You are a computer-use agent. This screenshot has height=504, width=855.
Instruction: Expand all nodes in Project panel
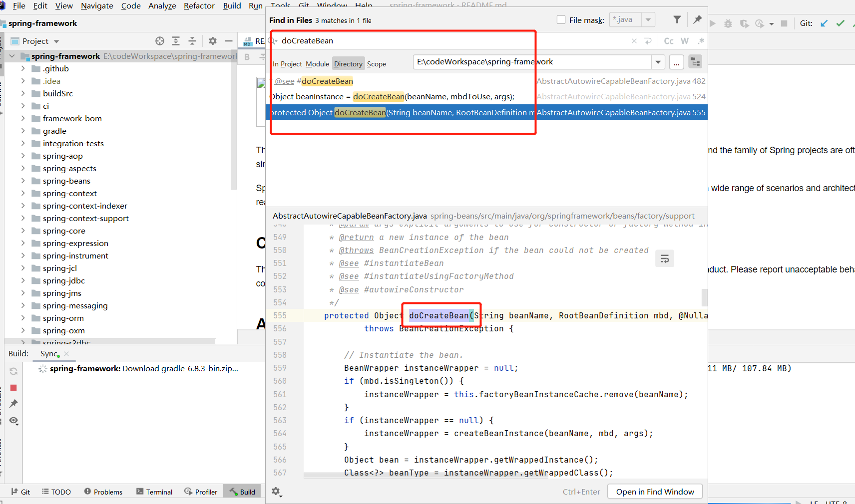tap(176, 41)
